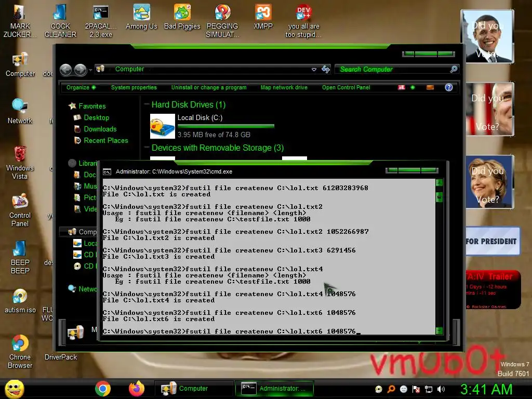This screenshot has height=399, width=532.
Task: Select Local Disk (C:) drive
Action: pyautogui.click(x=212, y=126)
